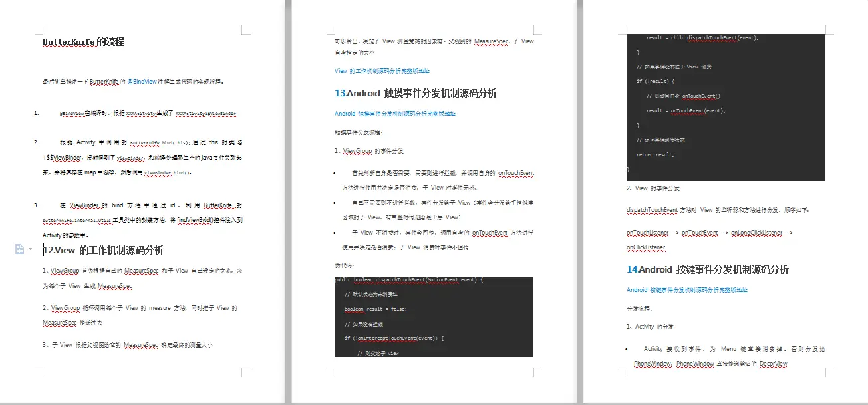Screen dimensions: 868x405
Task: Open the link 'Android 按键事件分发机制源码分析完整版地址'
Action: pyautogui.click(x=687, y=290)
